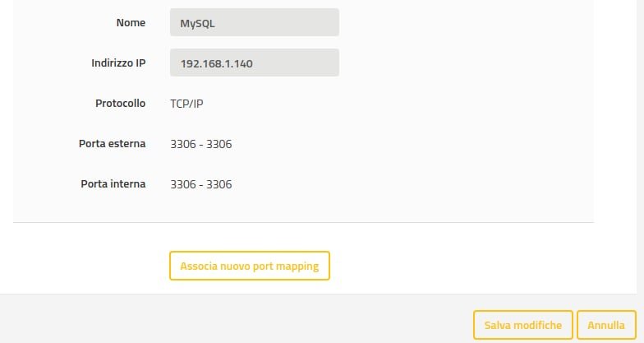
Task: Click the Porta esterna 3306 - 3306 value
Action: [200, 144]
